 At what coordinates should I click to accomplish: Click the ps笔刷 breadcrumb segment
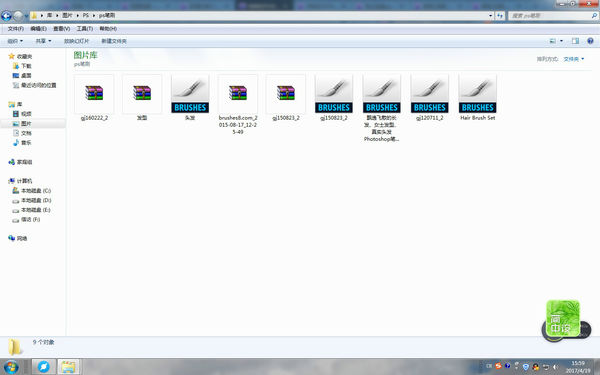coord(107,15)
